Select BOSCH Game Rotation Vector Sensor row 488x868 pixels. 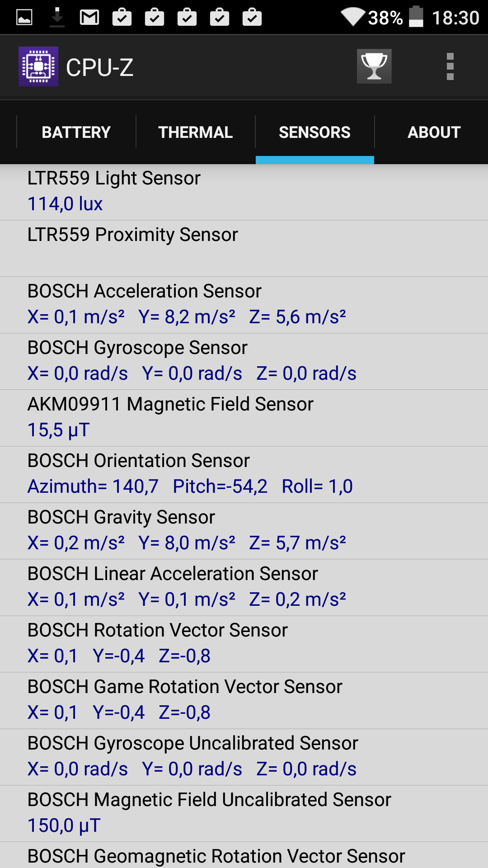point(244,701)
